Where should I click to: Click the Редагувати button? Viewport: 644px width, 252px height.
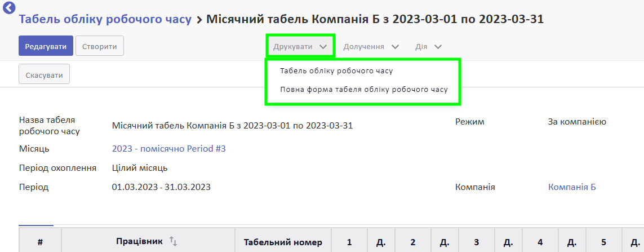[46, 46]
